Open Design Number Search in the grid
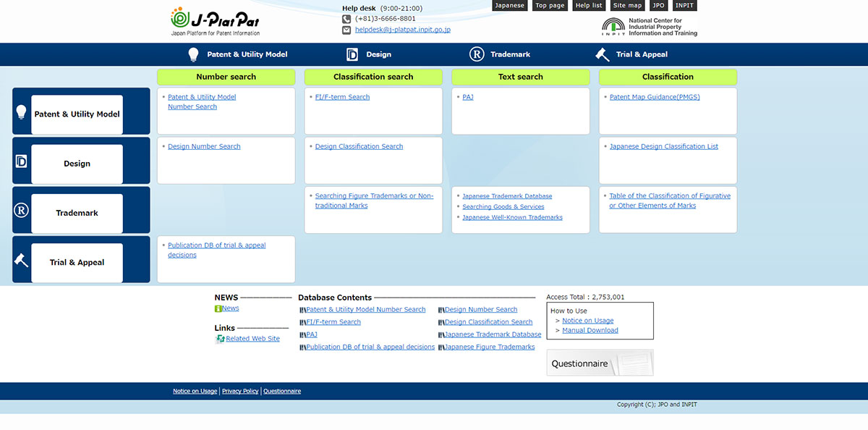Viewport: 868px width, 430px height. pyautogui.click(x=204, y=146)
